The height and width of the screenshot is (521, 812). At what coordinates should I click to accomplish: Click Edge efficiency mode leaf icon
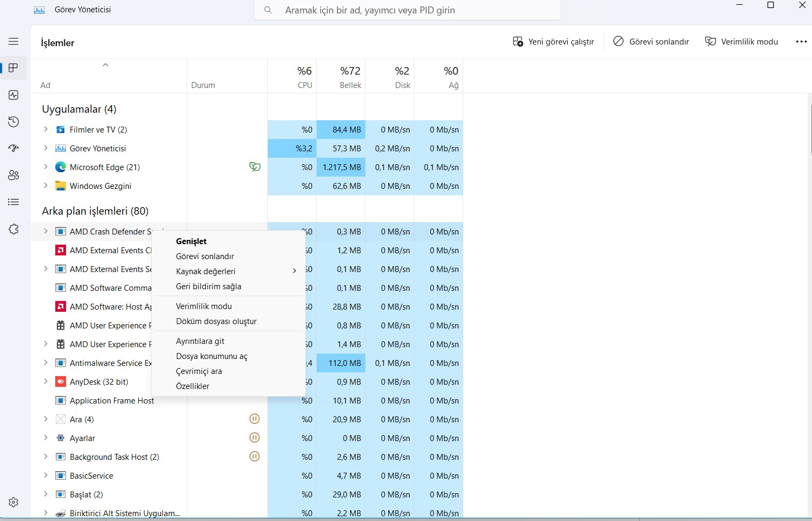(x=255, y=167)
